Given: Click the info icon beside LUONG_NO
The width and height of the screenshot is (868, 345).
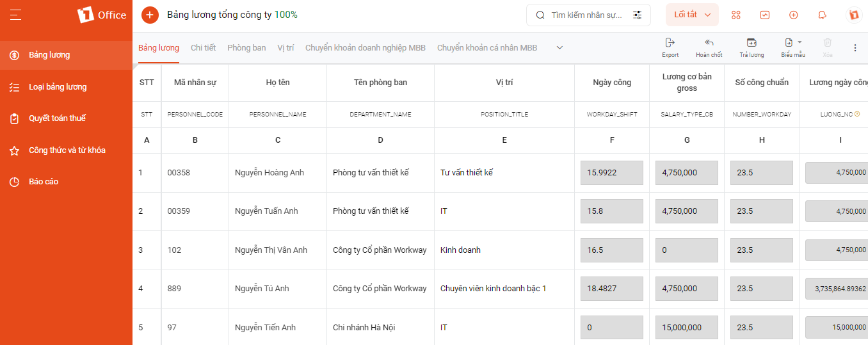Looking at the screenshot, I should click(857, 115).
